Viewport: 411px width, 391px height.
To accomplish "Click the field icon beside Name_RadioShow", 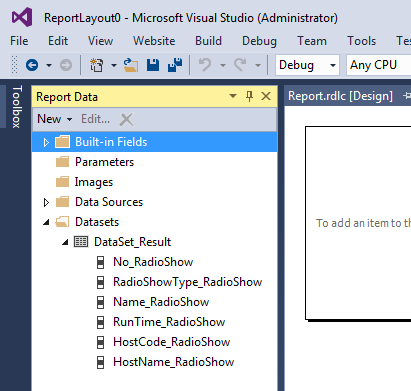I will tap(100, 302).
